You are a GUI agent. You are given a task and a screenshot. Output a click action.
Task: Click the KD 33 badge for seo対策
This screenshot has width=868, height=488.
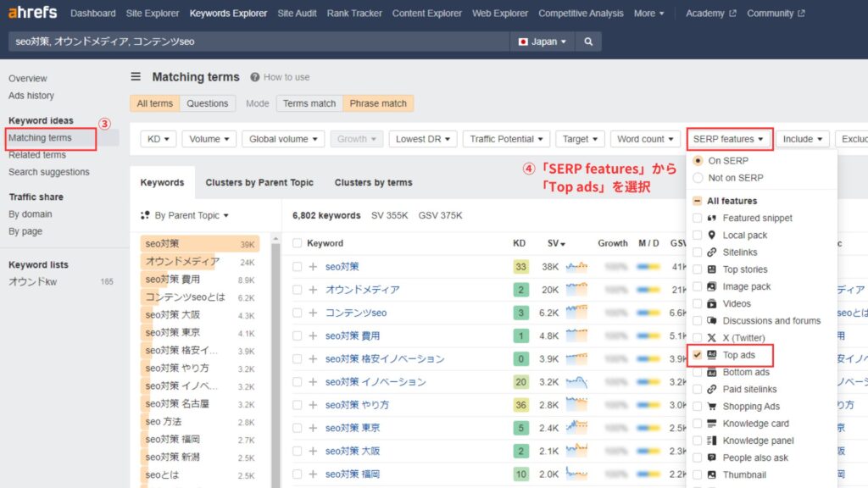coord(520,267)
